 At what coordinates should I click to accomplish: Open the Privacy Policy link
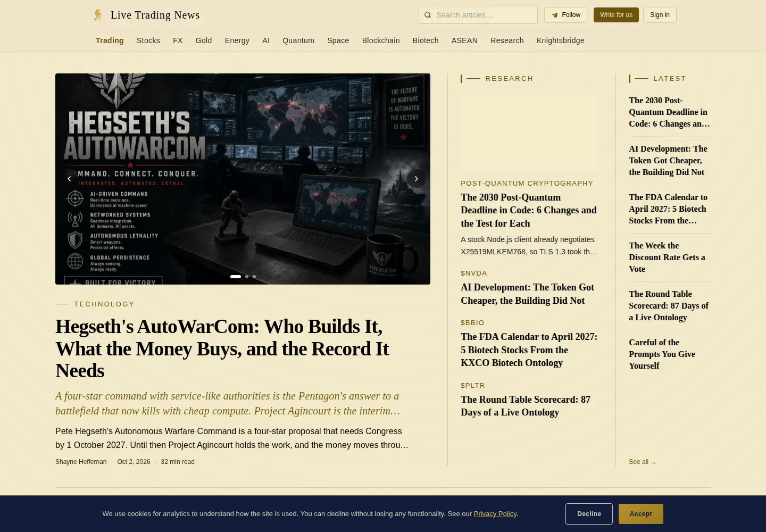click(495, 513)
